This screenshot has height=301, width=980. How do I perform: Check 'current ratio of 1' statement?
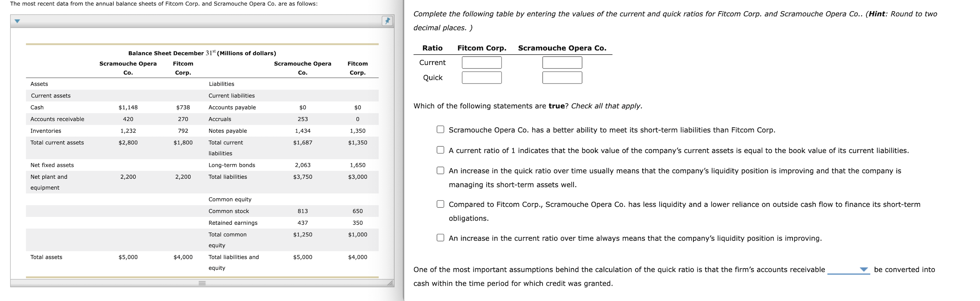coord(440,150)
